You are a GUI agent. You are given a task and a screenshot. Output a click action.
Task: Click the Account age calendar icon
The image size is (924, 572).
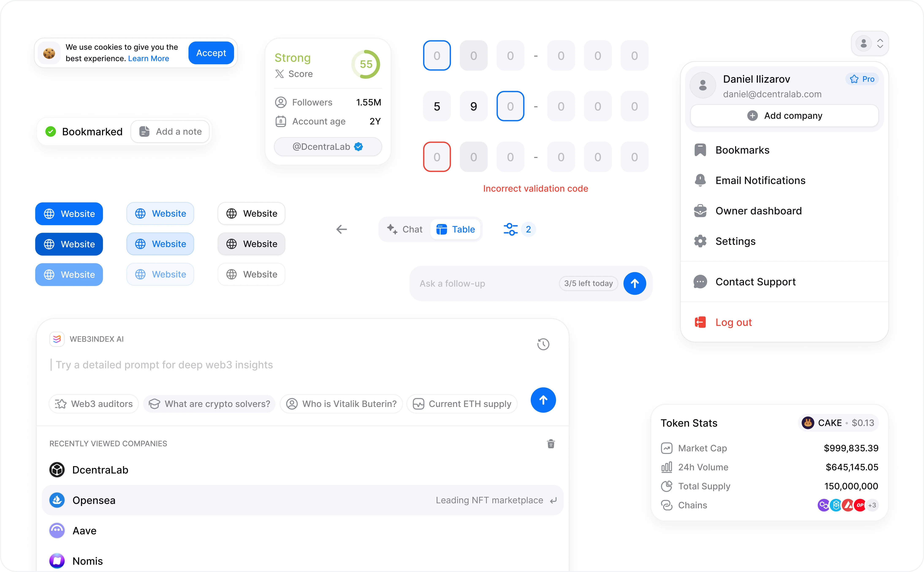(281, 121)
